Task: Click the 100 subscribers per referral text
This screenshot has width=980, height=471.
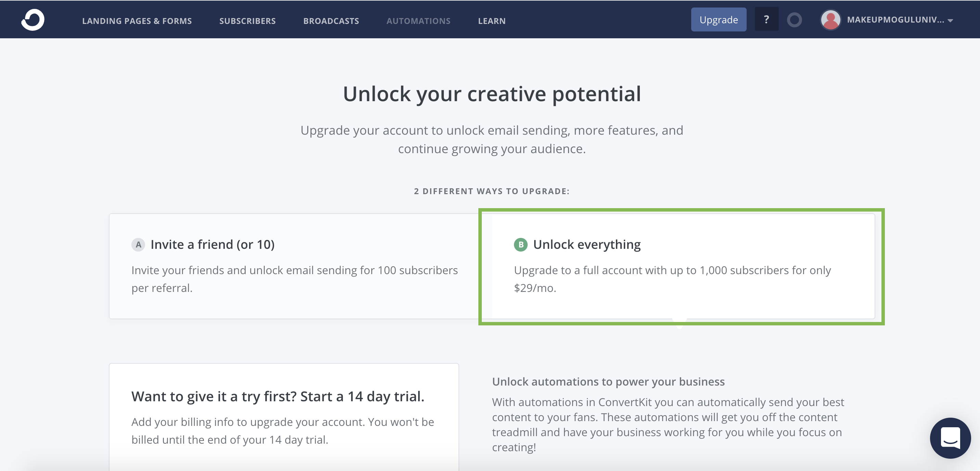Action: click(295, 279)
